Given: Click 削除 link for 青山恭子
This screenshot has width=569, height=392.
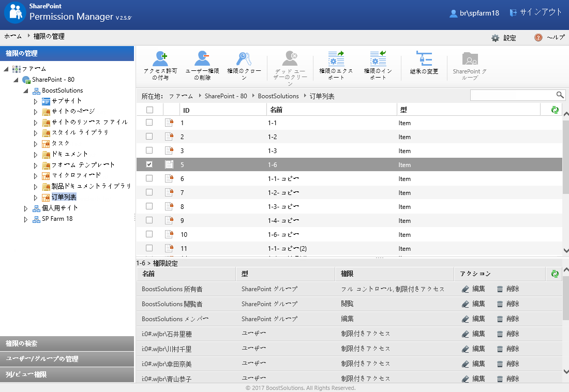Looking at the screenshot, I should click(x=513, y=379).
